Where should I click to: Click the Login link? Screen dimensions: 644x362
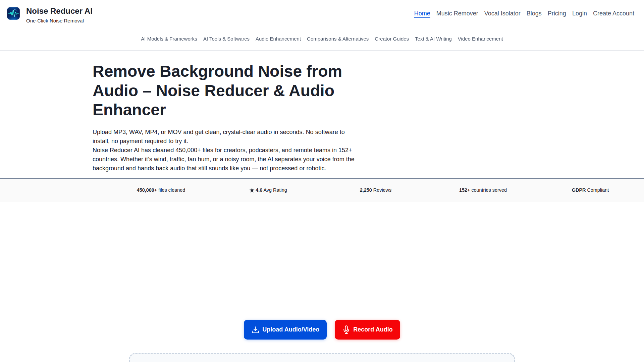tap(579, 13)
